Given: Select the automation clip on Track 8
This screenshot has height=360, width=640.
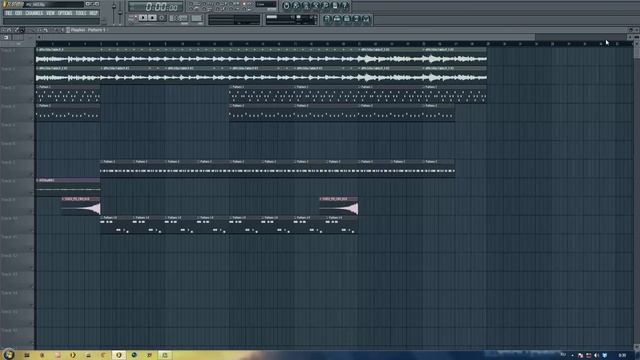Looking at the screenshot, I should [68, 187].
